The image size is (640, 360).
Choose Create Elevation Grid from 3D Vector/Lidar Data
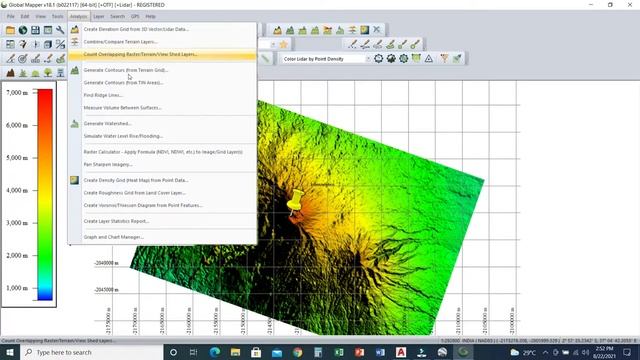coord(162,29)
